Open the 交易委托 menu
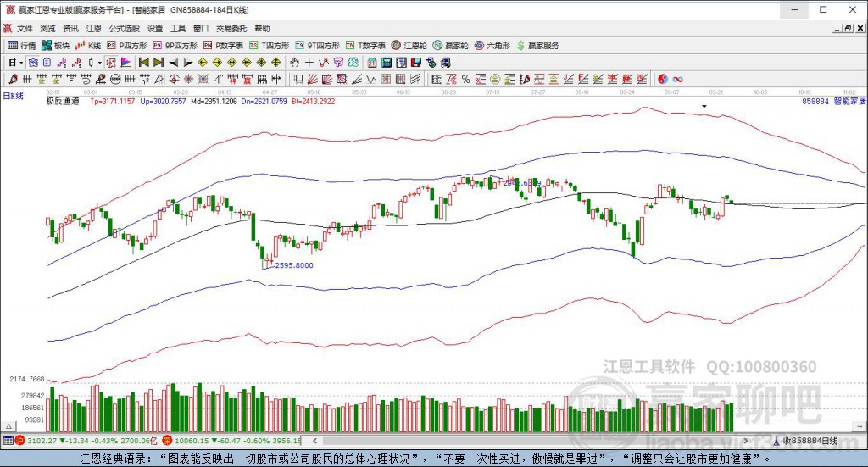 click(231, 28)
